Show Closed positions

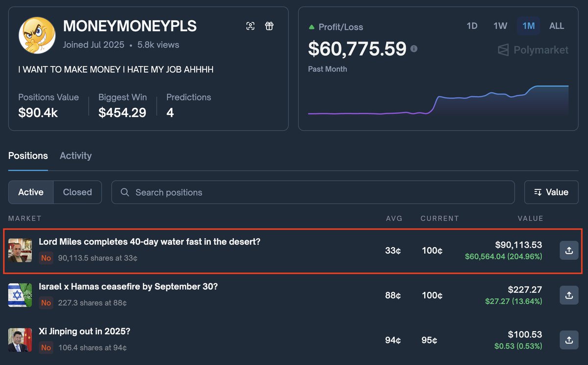coord(77,192)
